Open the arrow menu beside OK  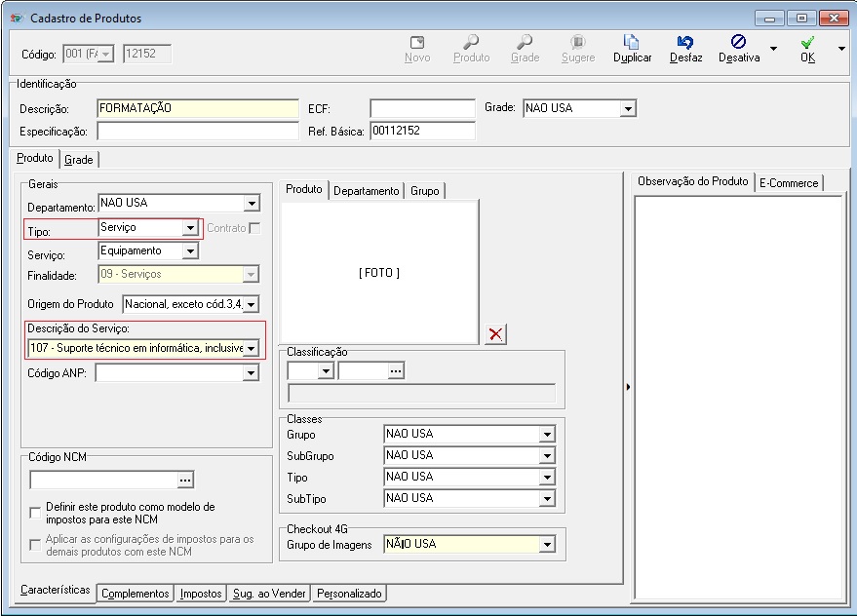coord(841,49)
